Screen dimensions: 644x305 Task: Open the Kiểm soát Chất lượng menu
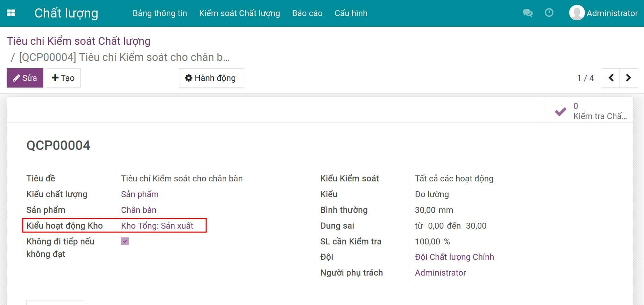239,13
